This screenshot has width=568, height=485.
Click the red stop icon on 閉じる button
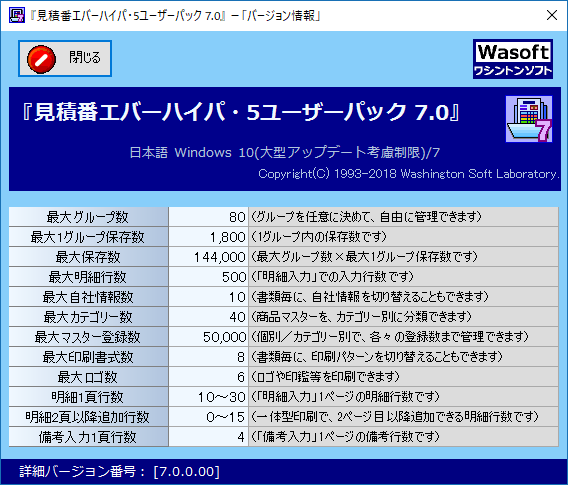tap(41, 59)
